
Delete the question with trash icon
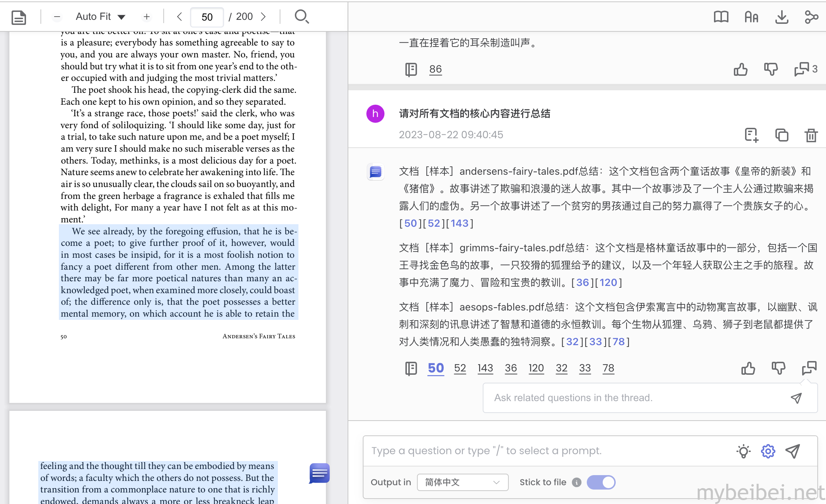click(811, 135)
